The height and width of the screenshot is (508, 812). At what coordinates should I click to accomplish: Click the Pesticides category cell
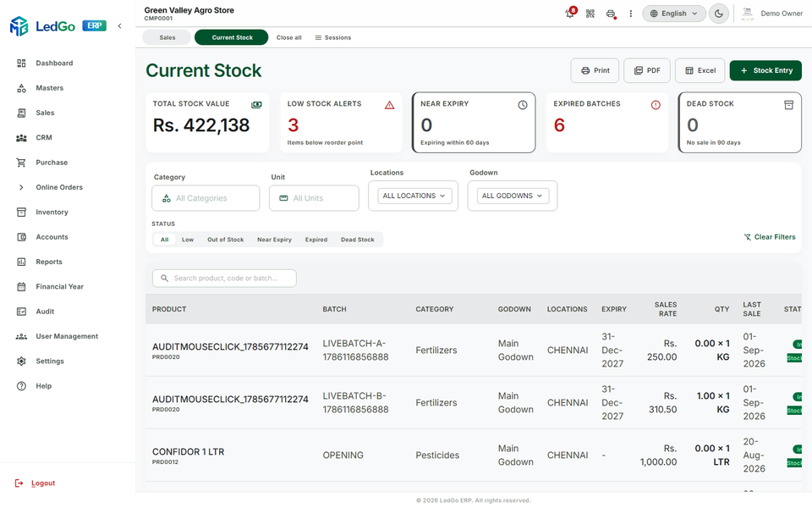437,456
